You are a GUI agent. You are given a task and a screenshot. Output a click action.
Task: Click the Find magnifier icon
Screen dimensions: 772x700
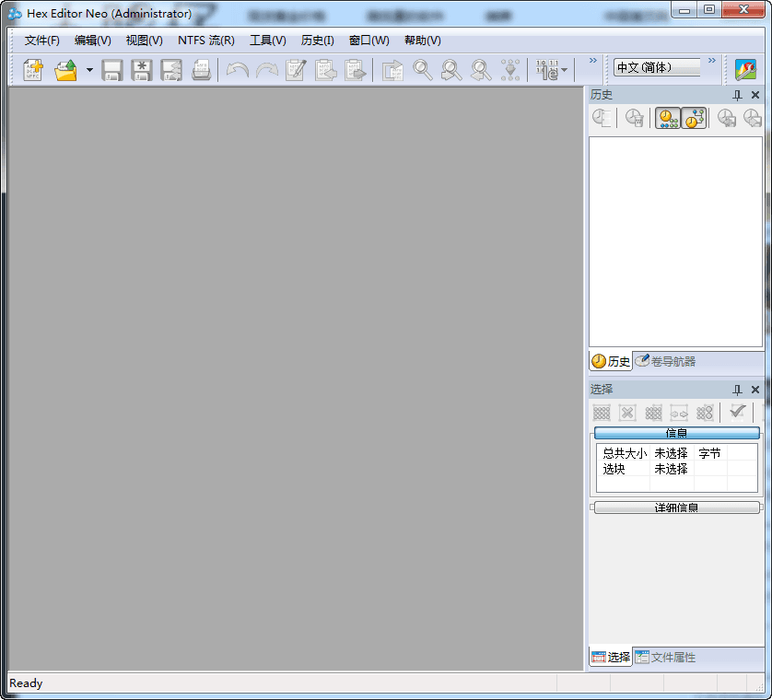(422, 70)
